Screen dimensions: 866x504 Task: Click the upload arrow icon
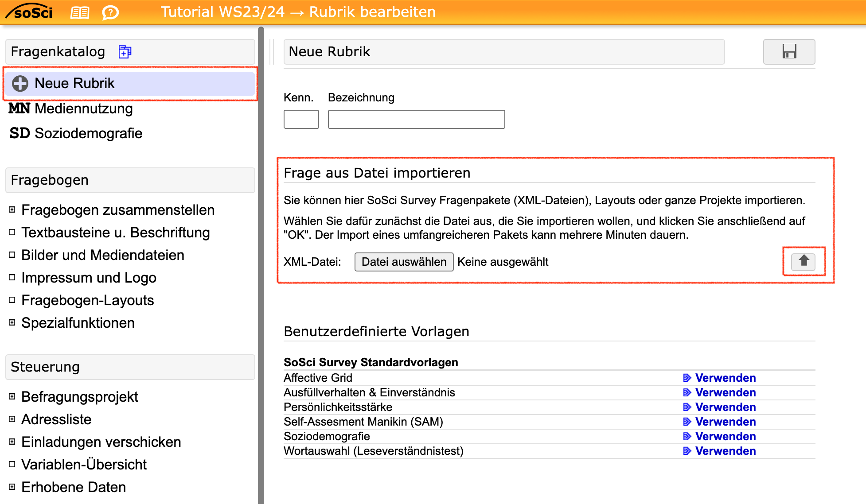[x=803, y=261]
